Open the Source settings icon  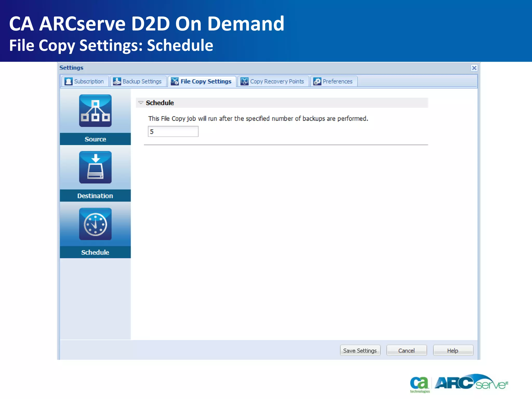[x=95, y=111]
